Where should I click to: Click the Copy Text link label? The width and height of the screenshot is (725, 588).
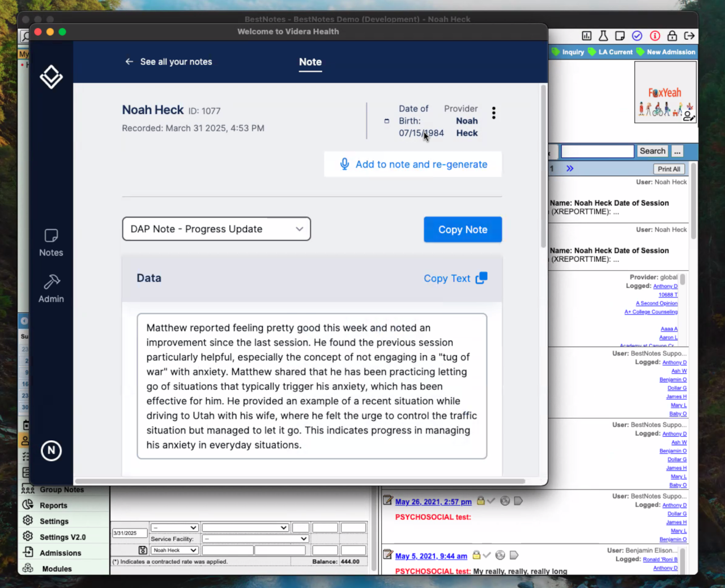point(447,278)
